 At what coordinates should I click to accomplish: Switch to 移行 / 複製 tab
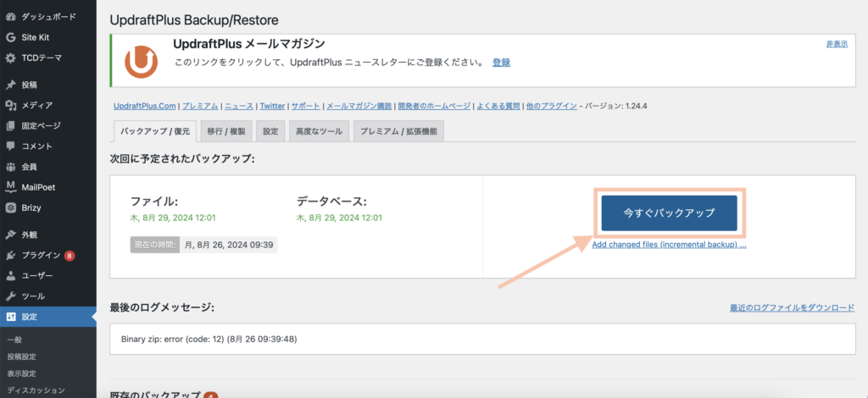pos(225,131)
